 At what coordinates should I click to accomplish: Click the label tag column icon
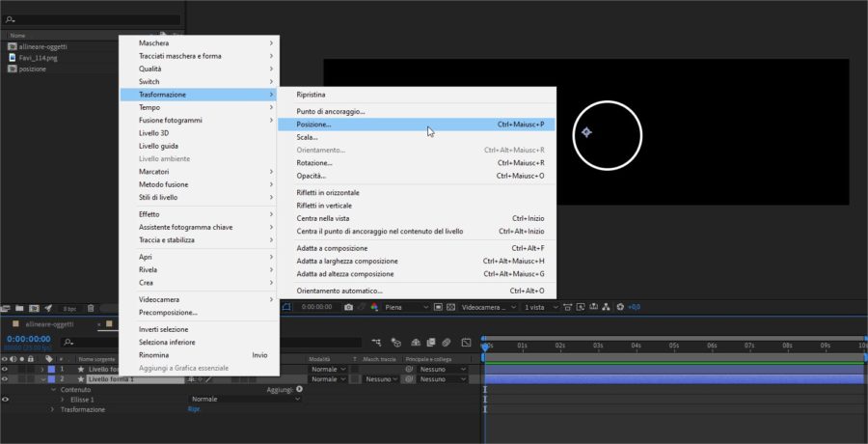click(x=49, y=359)
